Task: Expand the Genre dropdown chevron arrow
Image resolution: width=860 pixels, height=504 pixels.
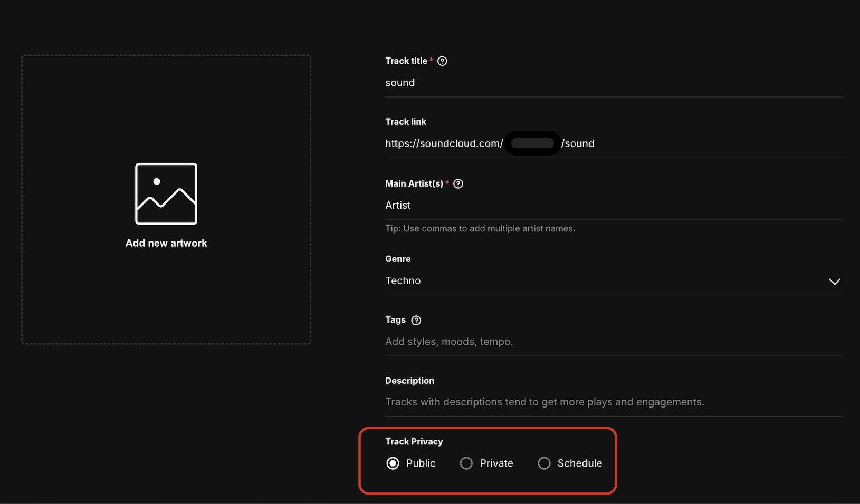Action: (834, 282)
